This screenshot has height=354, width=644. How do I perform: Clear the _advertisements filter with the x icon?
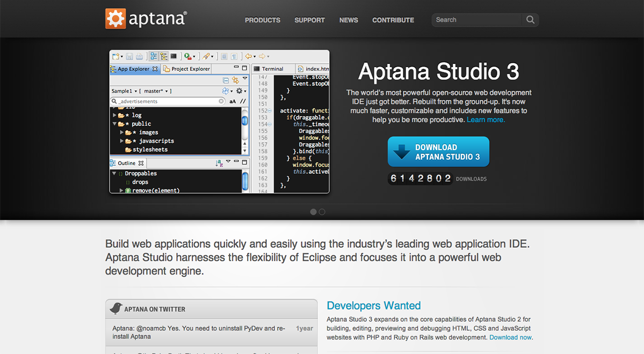[221, 101]
